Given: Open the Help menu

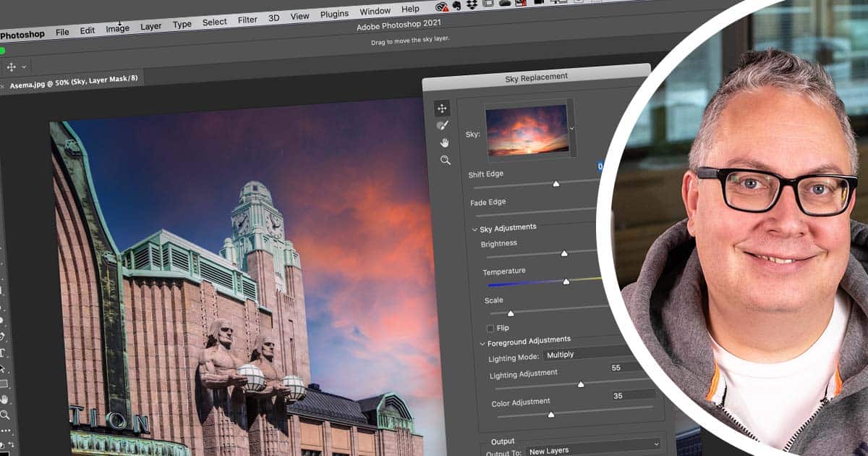Looking at the screenshot, I should (x=410, y=9).
